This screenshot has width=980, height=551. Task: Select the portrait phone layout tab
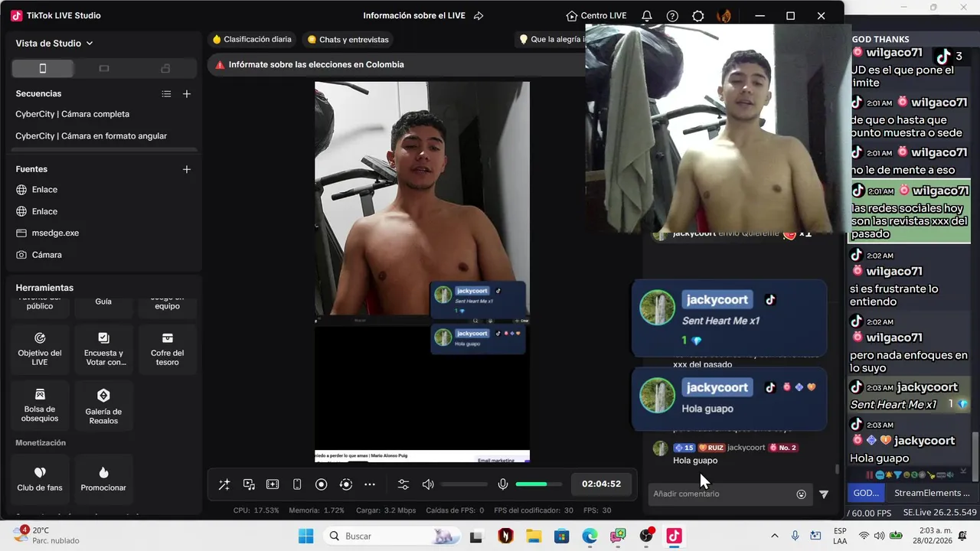pyautogui.click(x=43, y=68)
